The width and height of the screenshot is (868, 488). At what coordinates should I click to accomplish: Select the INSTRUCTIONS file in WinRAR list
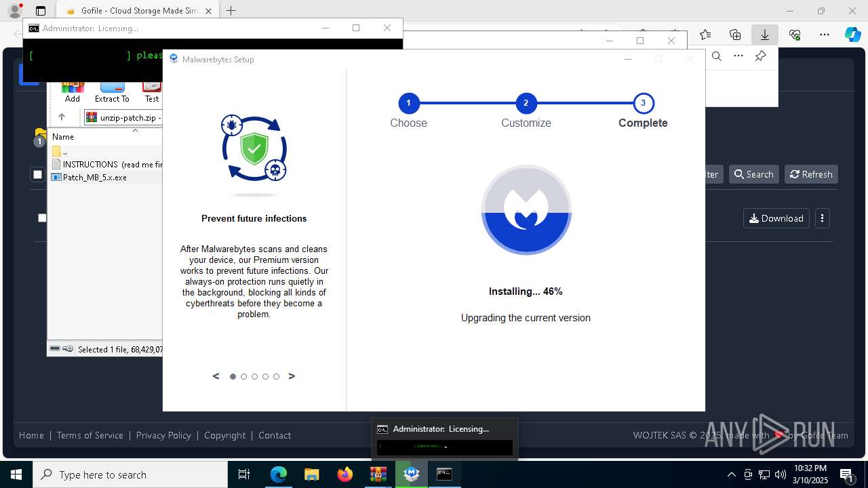[x=107, y=164]
